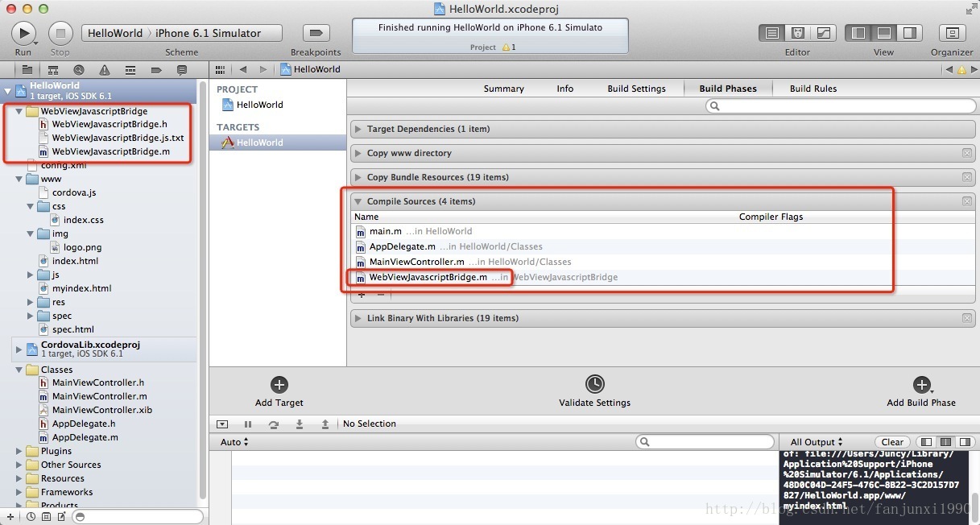This screenshot has width=980, height=525.
Task: Stop the running app
Action: pyautogui.click(x=60, y=33)
